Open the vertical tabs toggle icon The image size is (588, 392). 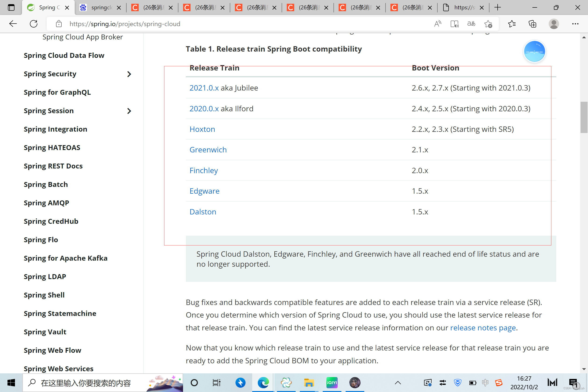11,7
